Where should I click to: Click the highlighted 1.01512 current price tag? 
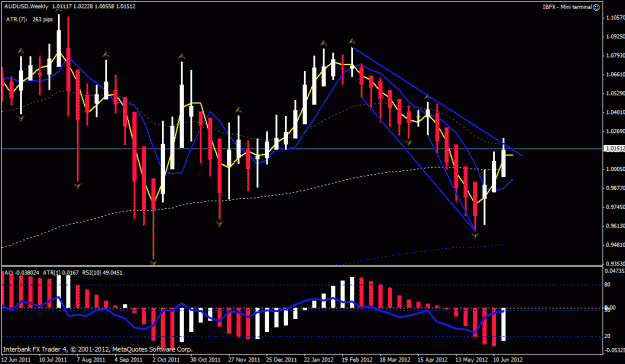tap(614, 148)
